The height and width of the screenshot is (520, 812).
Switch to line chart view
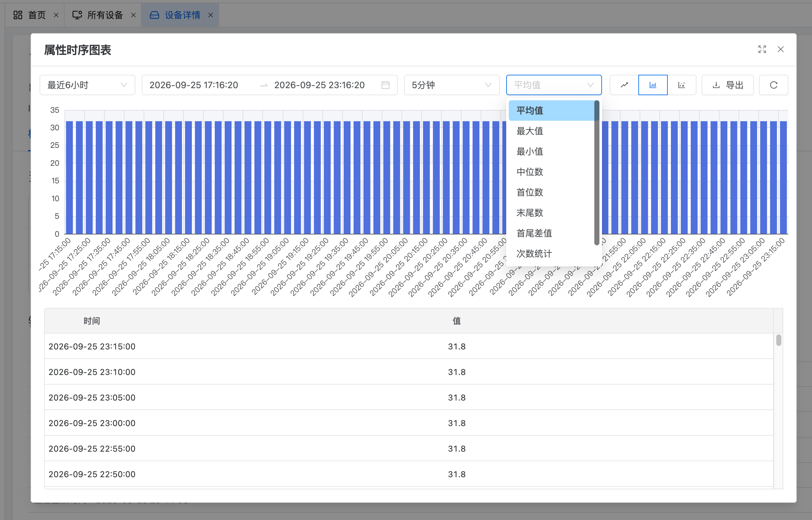pos(624,85)
